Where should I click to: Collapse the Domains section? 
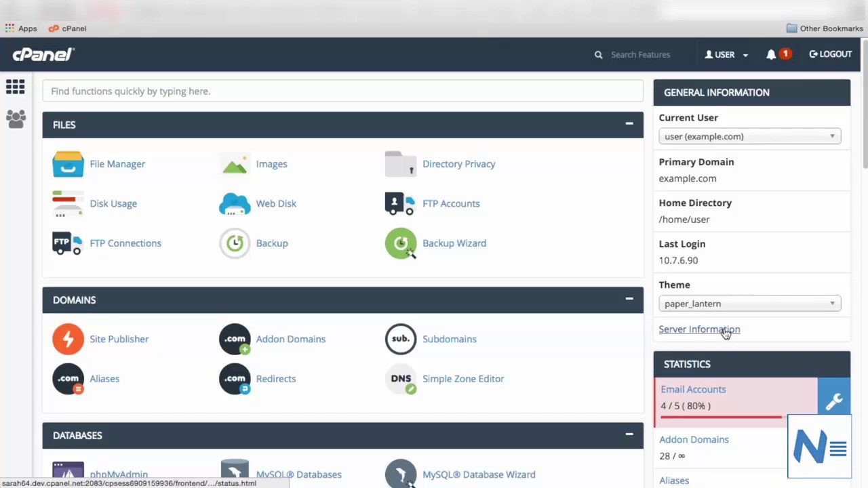(x=629, y=299)
